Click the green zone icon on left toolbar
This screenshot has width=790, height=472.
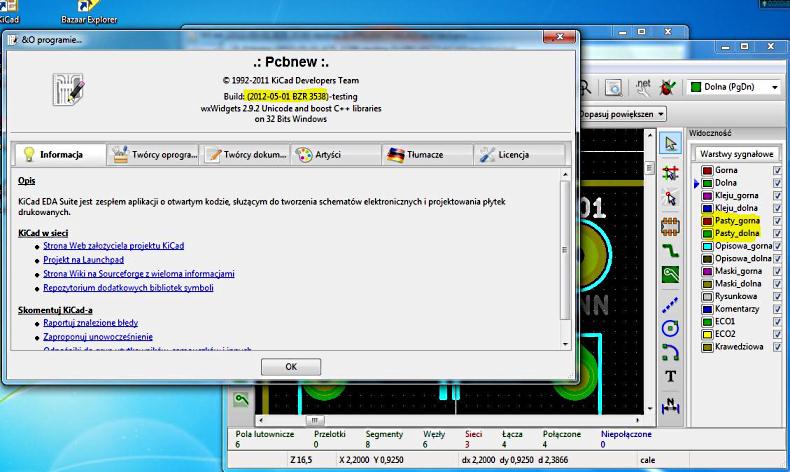241,400
